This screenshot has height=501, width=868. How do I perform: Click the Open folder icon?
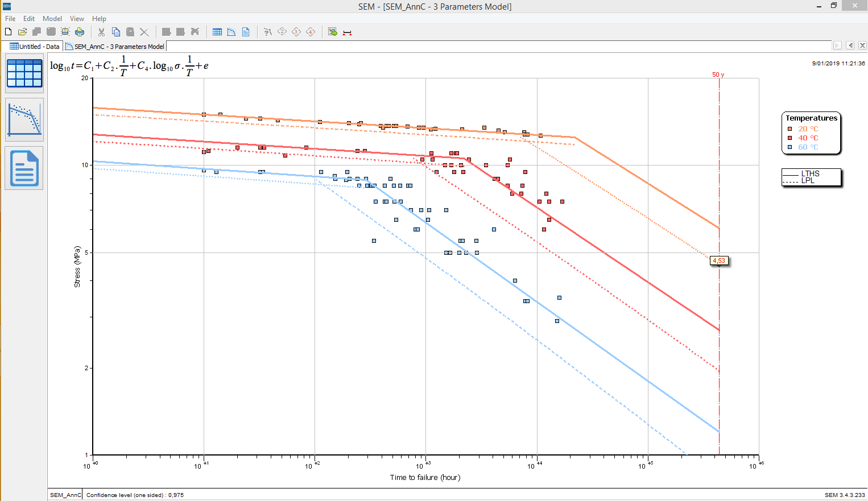coord(23,32)
